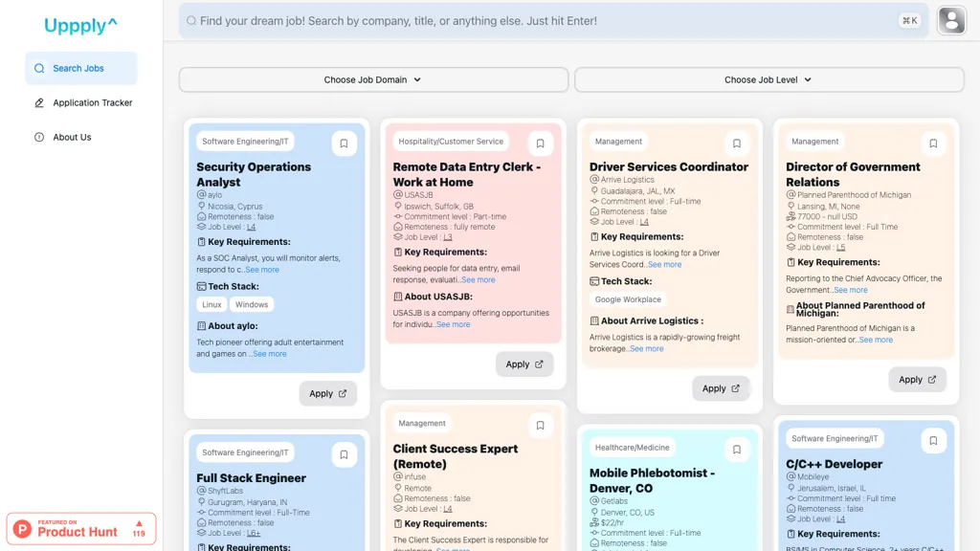The image size is (980, 551).
Task: Toggle bookmark on Remote Data Entry Clerk
Action: [x=540, y=143]
